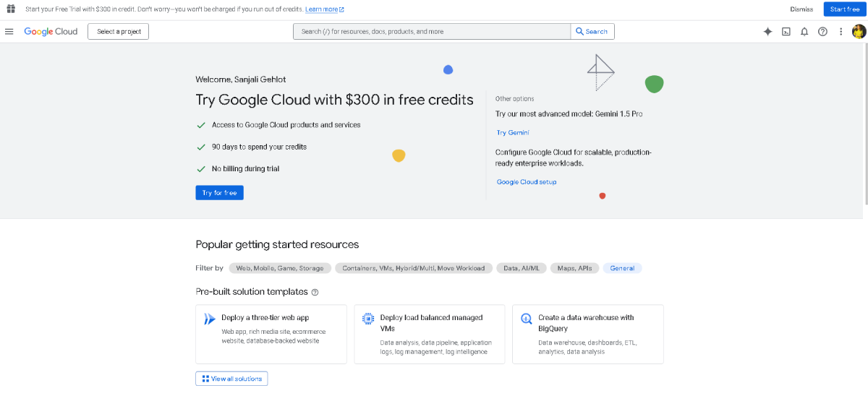
Task: Click the BigQuery magnifier icon
Action: click(x=527, y=318)
